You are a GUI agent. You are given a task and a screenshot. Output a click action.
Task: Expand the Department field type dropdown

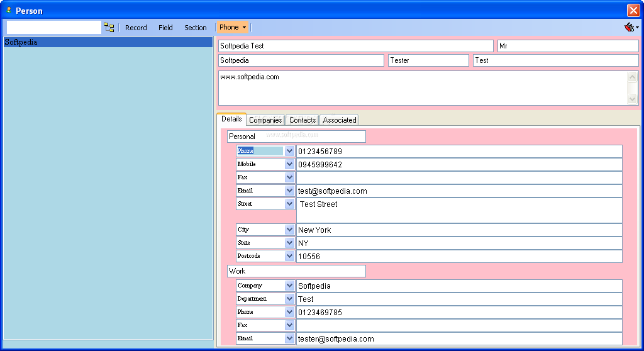pos(289,298)
